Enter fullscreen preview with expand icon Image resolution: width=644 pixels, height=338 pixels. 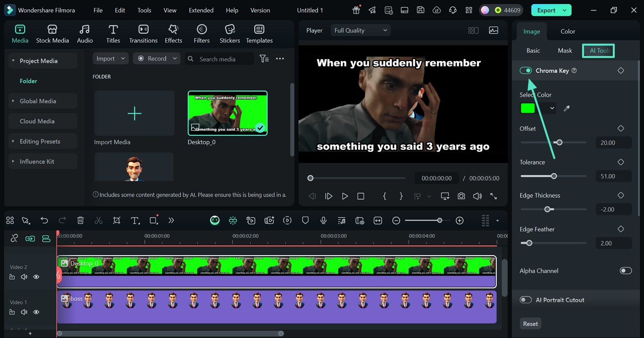493,196
